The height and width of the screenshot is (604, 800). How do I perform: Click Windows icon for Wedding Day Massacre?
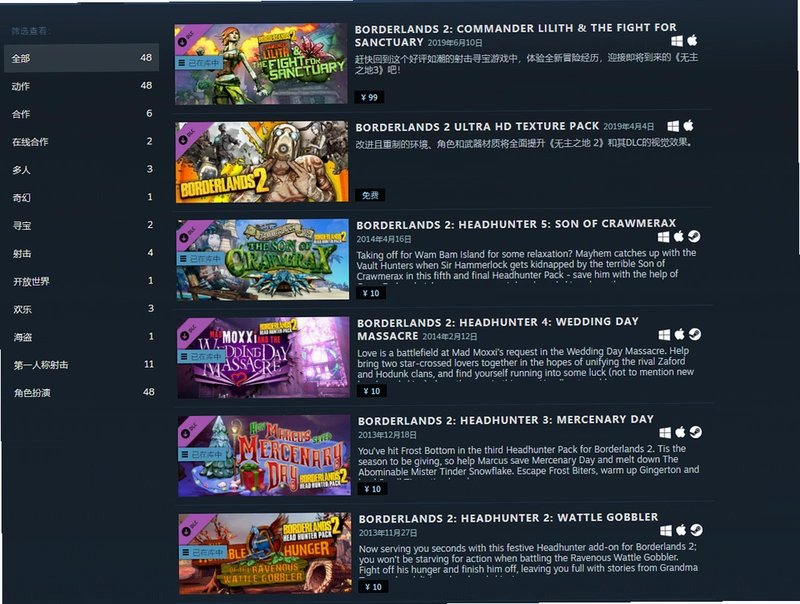664,335
